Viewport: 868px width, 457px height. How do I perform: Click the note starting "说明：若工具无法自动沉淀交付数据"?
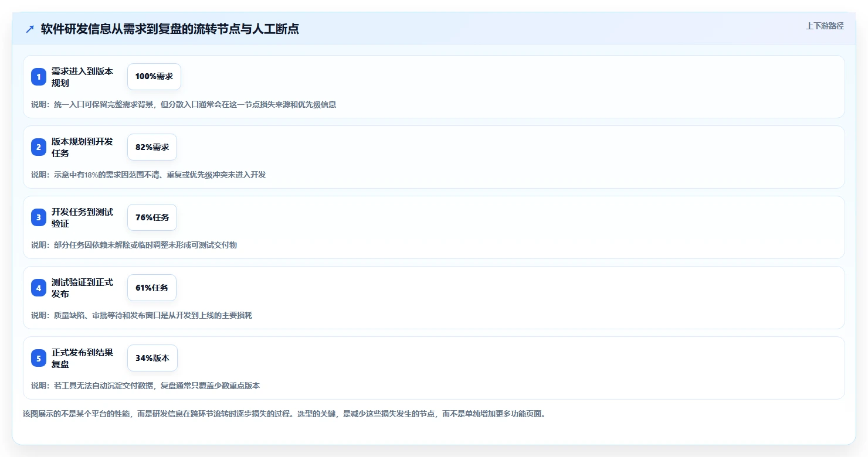click(x=145, y=386)
